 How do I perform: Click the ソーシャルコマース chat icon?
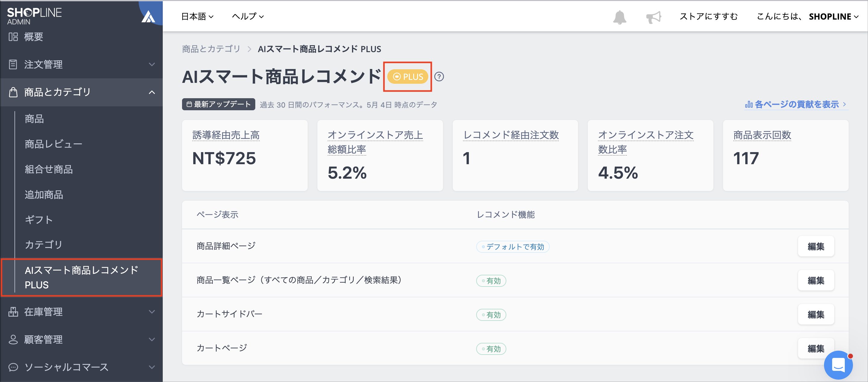[x=13, y=367]
